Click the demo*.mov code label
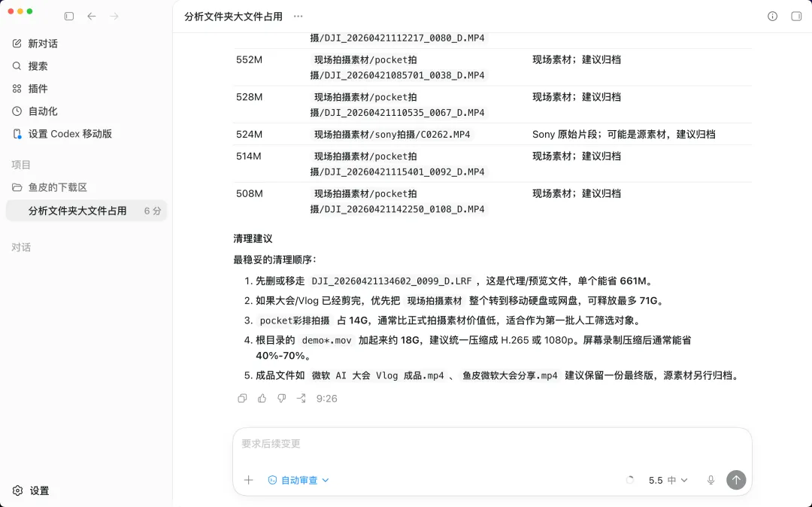The width and height of the screenshot is (812, 507). [x=327, y=340]
